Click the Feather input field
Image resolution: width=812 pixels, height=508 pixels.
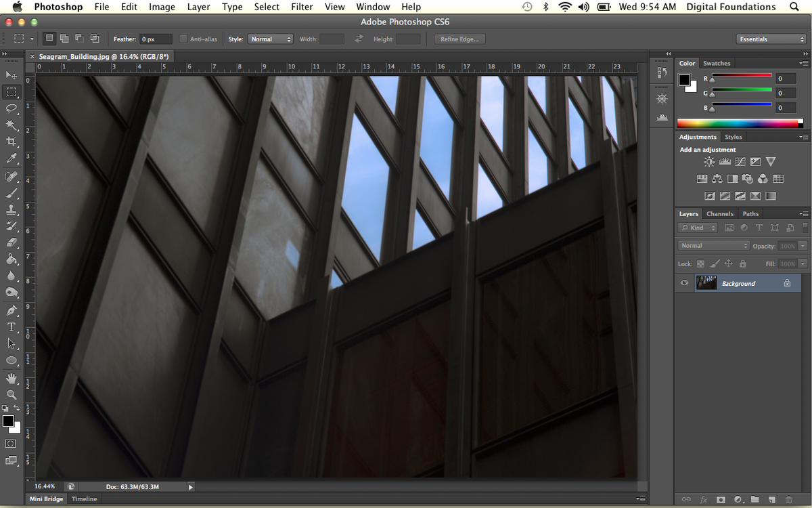155,39
